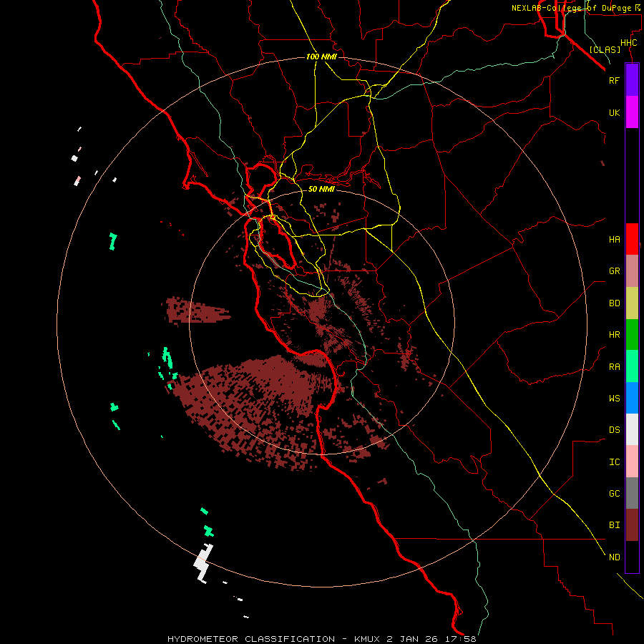Click the DS white legend swatch
Viewport: 644px width, 644px height.
[x=632, y=429]
